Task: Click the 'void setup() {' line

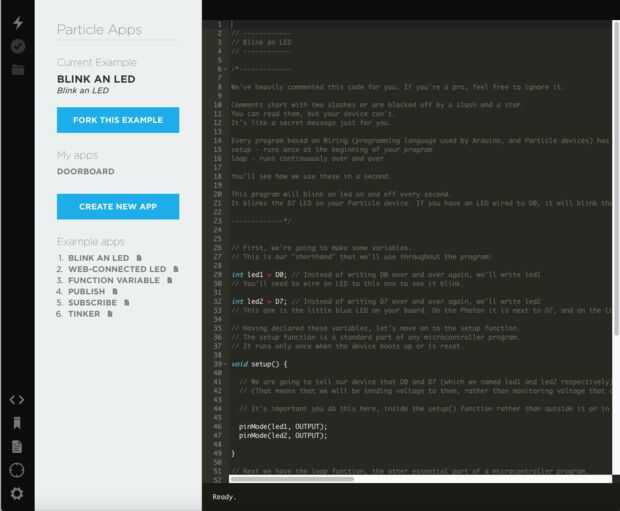Action: 259,364
